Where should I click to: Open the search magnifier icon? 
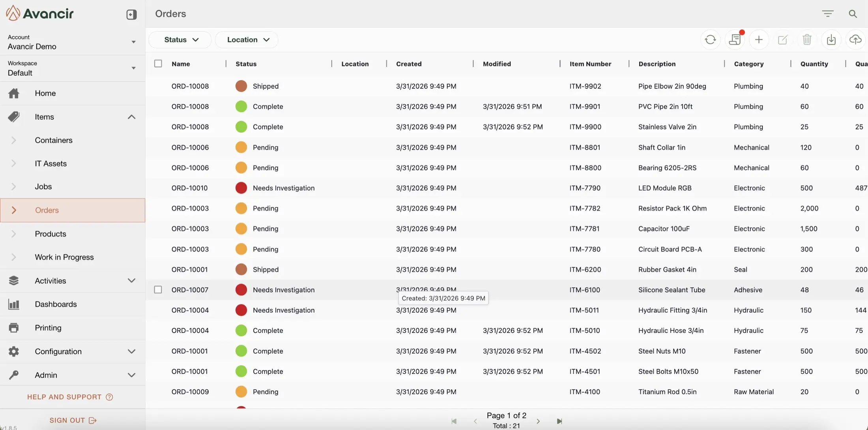point(853,14)
